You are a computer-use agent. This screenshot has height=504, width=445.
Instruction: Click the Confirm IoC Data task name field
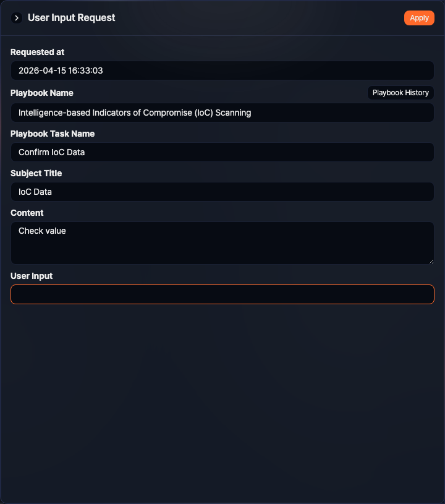pos(222,152)
